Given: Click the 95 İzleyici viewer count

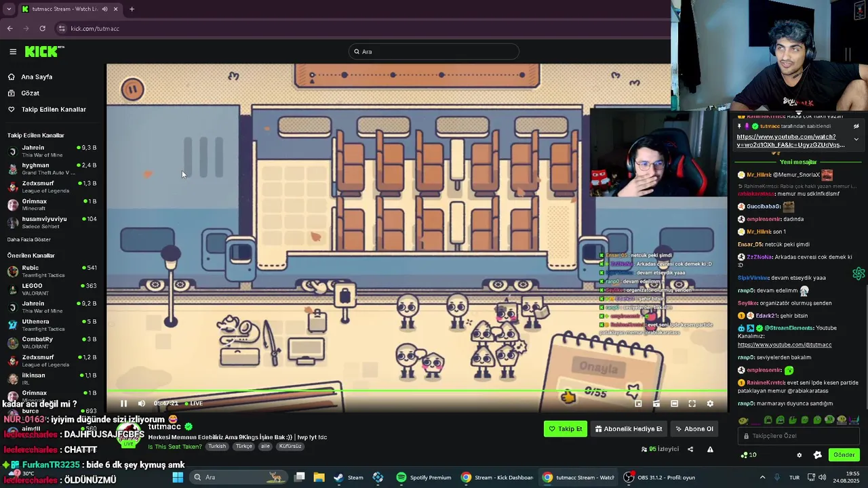Looking at the screenshot, I should pos(660,449).
